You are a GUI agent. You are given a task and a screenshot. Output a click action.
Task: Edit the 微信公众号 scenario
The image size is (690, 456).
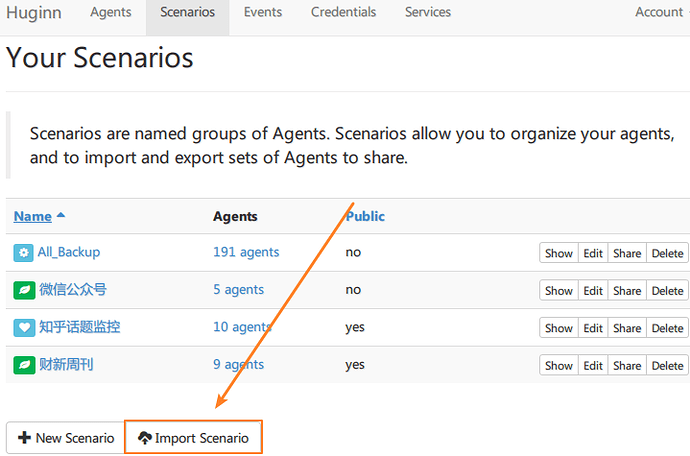pos(593,291)
